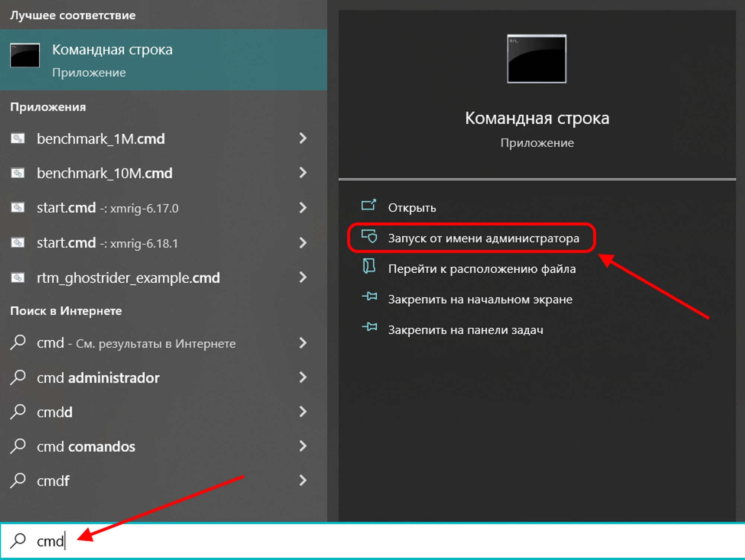Viewport: 745px width, 560px height.
Task: Open web results for cmd comandos
Action: point(86,446)
